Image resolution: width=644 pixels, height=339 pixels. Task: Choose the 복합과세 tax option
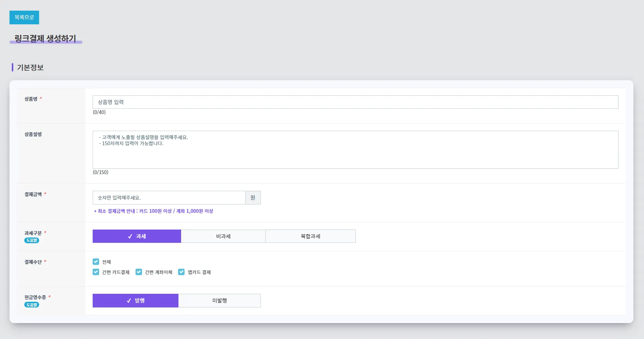(310, 236)
